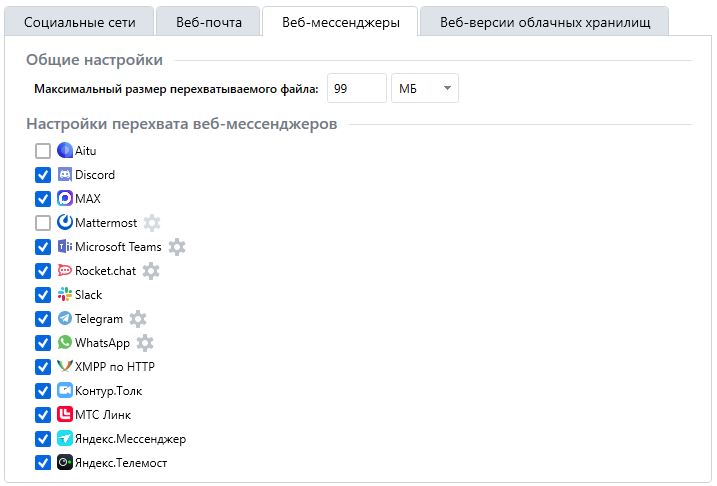Viewport: 717px width, 486px height.
Task: Toggle the Яндекс.Мессенджер checkbox
Action: point(43,439)
